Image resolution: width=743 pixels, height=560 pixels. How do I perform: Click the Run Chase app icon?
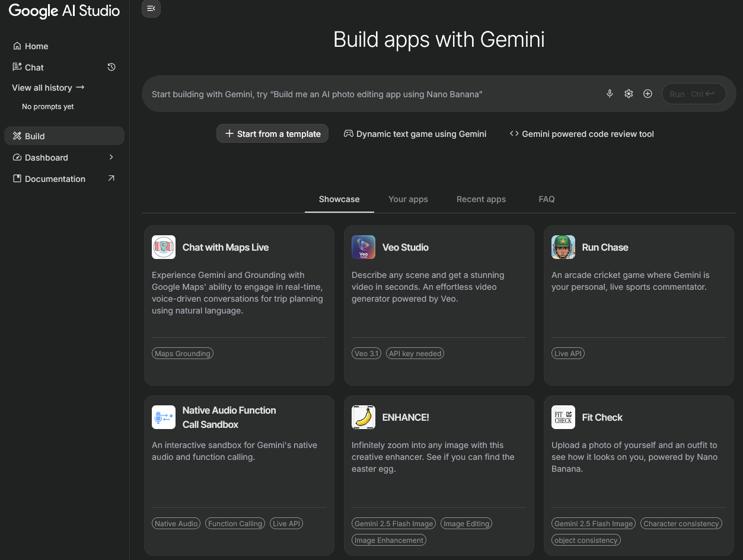pyautogui.click(x=563, y=247)
